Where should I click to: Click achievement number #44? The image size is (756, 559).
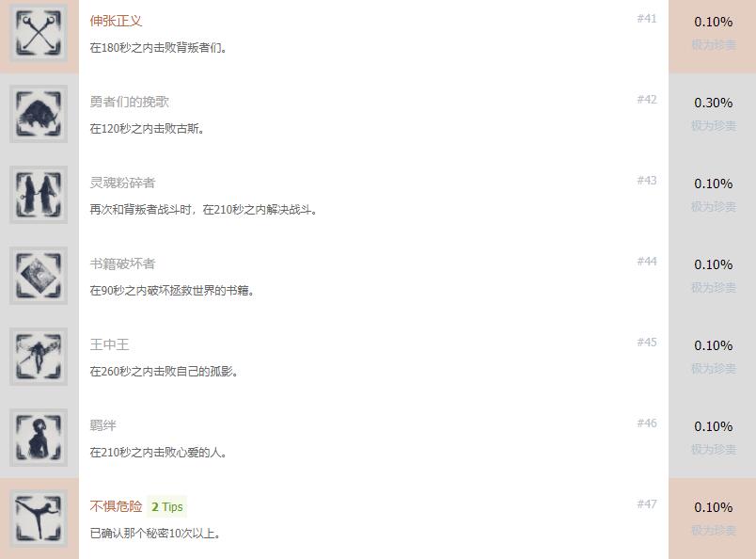[x=647, y=262]
